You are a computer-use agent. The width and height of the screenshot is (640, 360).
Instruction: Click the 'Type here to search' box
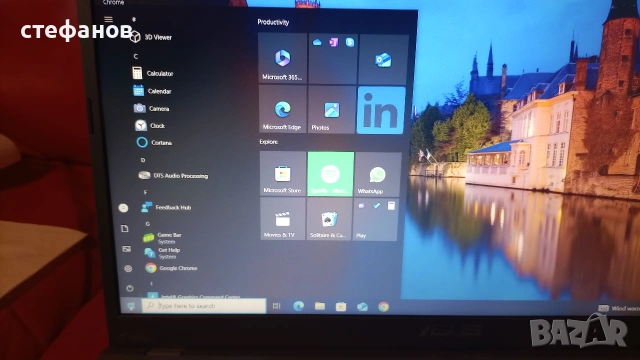tap(204, 306)
